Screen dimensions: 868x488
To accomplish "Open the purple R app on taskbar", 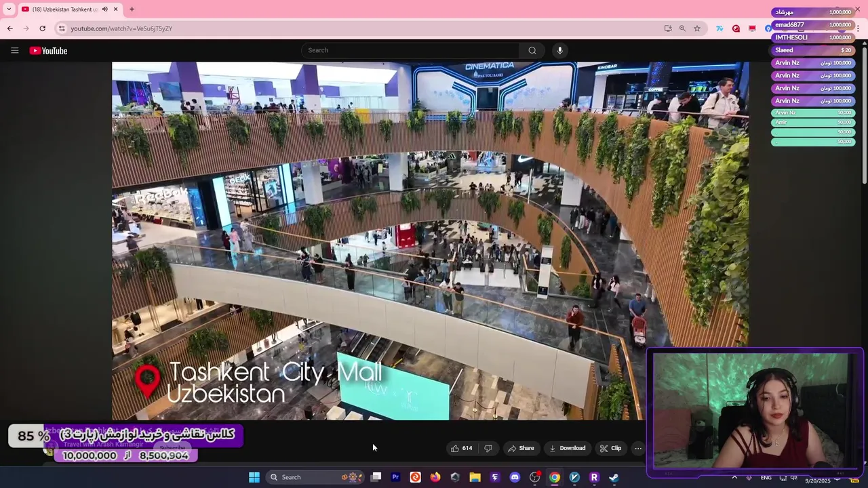I will 594,477.
